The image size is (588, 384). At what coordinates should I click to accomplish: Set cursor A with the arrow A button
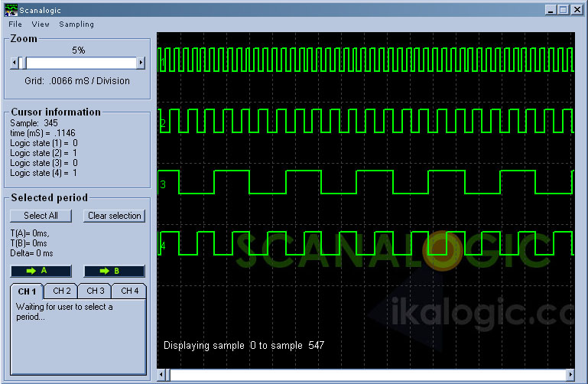pyautogui.click(x=41, y=271)
